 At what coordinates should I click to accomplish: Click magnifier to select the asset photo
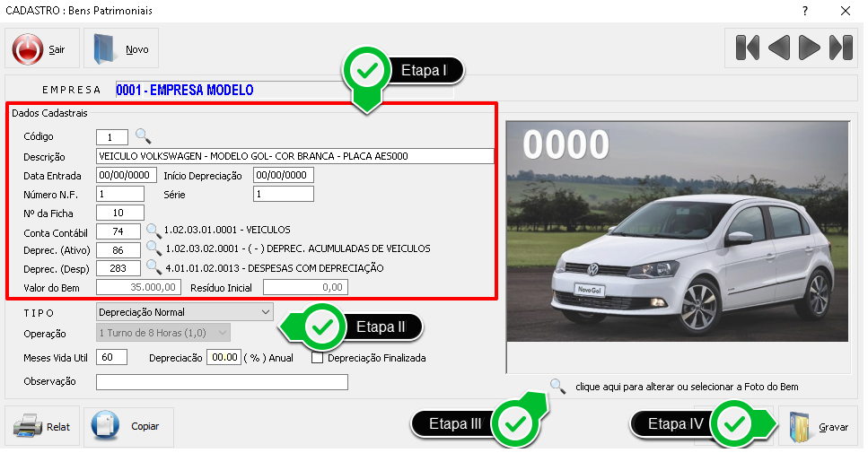[x=557, y=386]
